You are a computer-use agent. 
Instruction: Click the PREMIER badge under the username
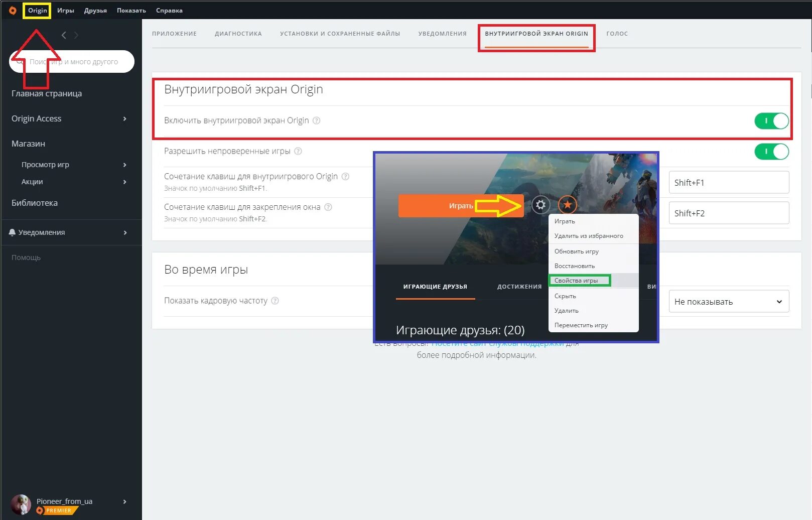[58, 510]
